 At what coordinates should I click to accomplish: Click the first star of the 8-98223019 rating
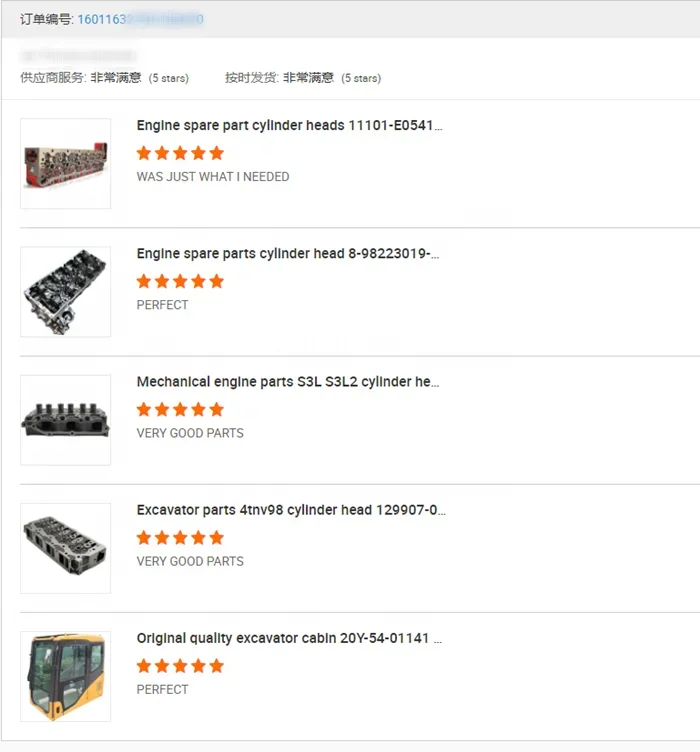[144, 281]
